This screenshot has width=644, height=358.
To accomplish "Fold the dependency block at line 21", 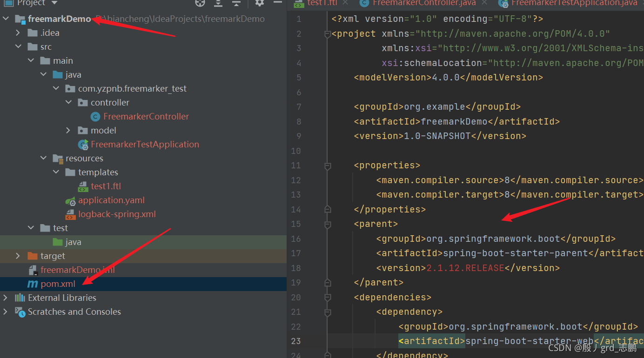I will (328, 312).
